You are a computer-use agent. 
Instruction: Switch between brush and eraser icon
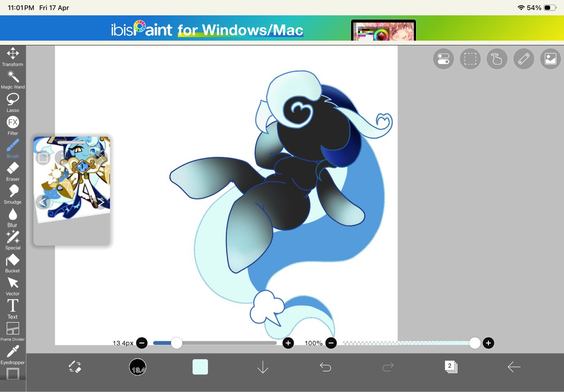75,367
